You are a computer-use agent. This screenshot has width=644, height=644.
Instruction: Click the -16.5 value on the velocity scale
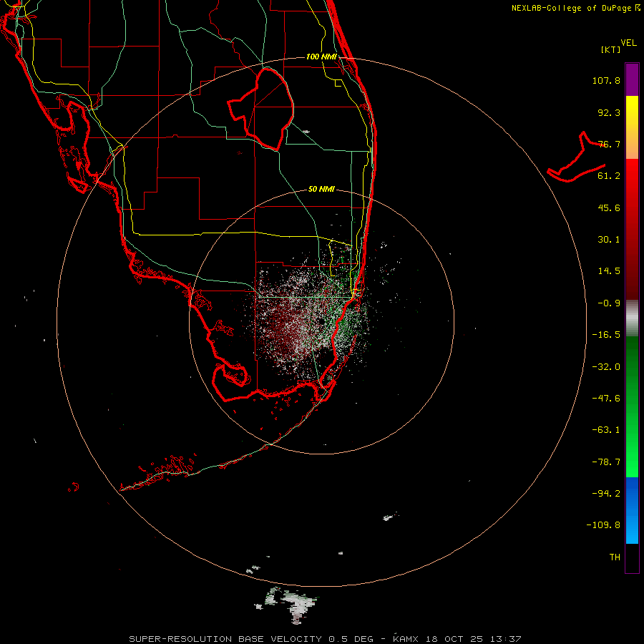point(606,335)
